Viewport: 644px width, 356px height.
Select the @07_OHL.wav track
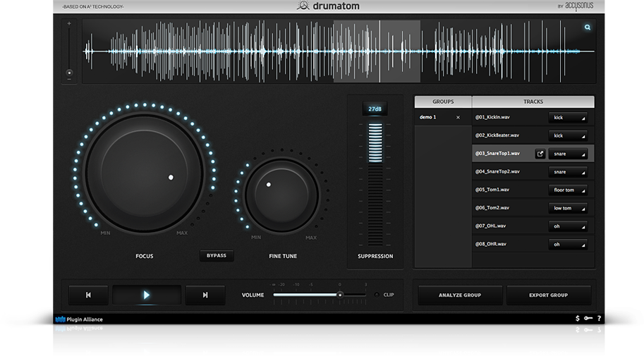(x=490, y=226)
